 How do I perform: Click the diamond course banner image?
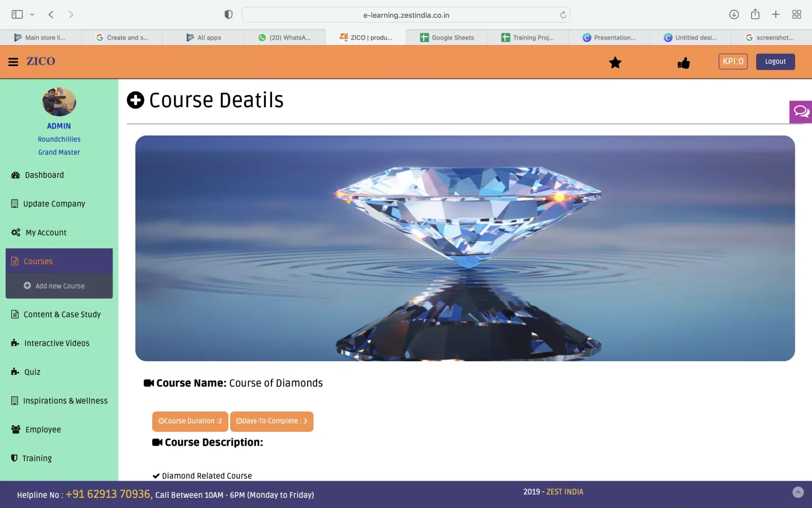pyautogui.click(x=465, y=248)
